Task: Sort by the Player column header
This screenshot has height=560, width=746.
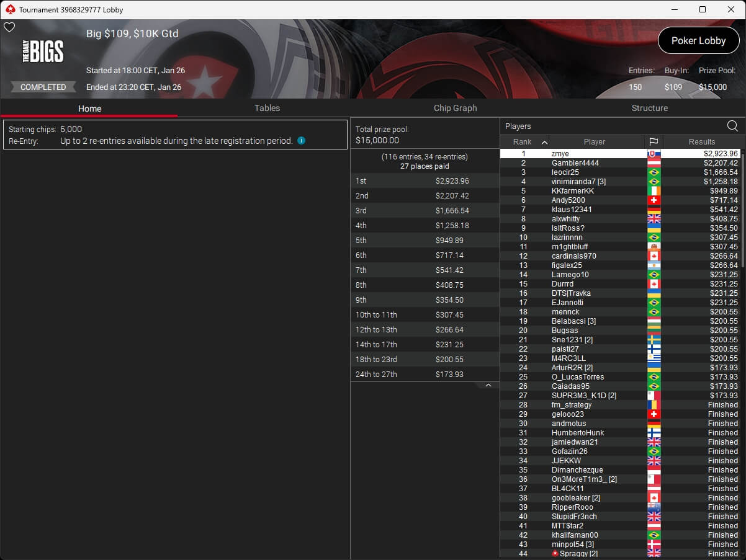Action: pyautogui.click(x=594, y=141)
